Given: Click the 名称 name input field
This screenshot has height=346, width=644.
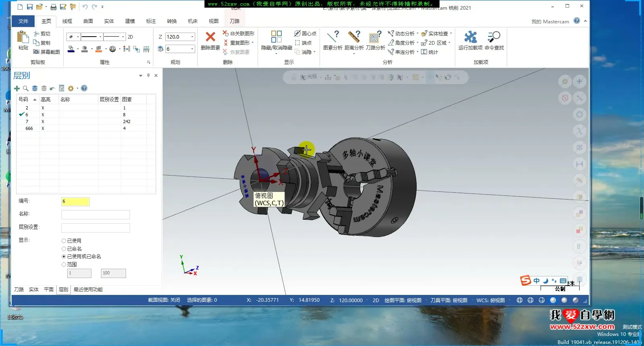Looking at the screenshot, I should (95, 214).
